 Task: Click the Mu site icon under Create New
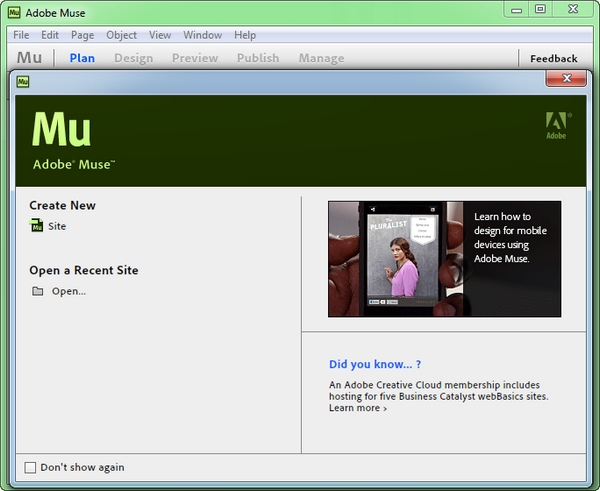pos(38,226)
